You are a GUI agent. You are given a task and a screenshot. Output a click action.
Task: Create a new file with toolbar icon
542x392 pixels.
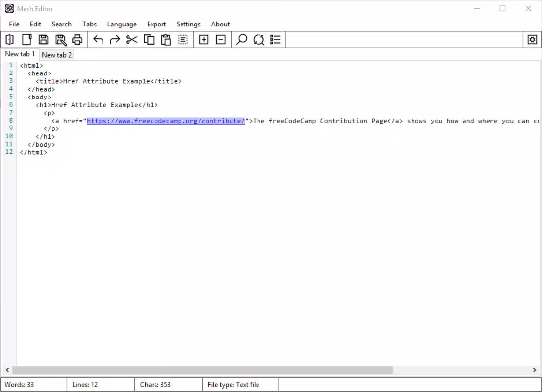click(26, 40)
